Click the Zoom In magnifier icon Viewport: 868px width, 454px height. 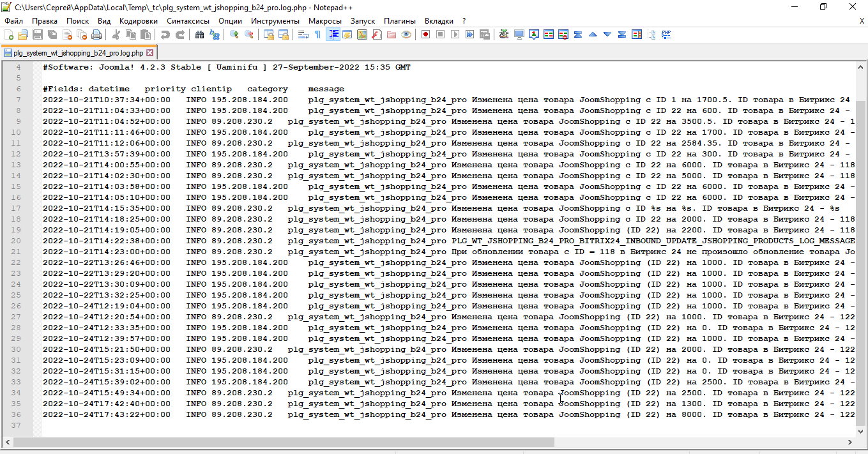(234, 34)
